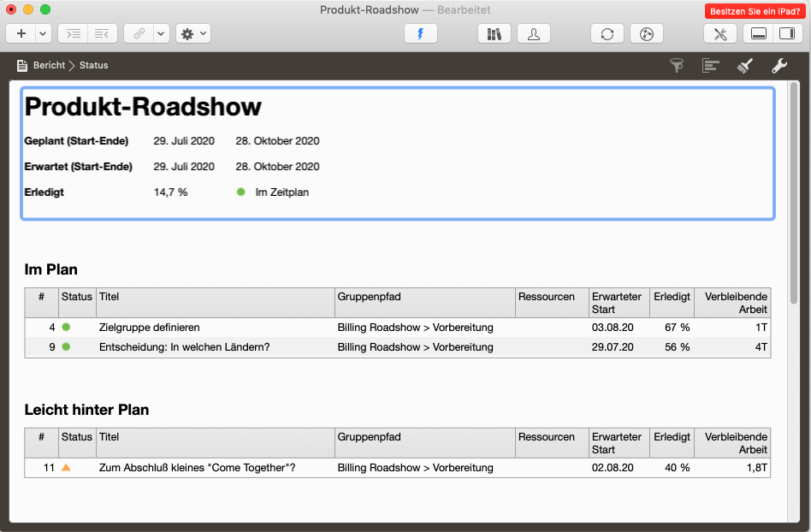Toggle the report outline icon

tap(710, 65)
